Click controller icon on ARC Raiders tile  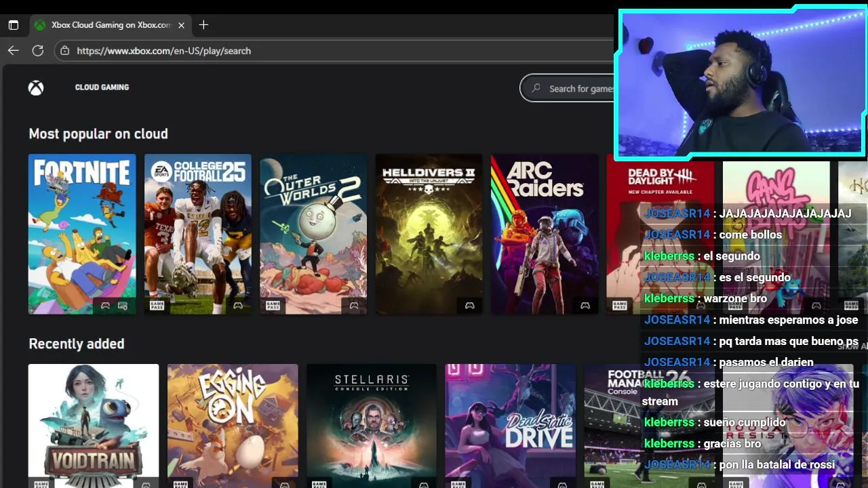585,306
